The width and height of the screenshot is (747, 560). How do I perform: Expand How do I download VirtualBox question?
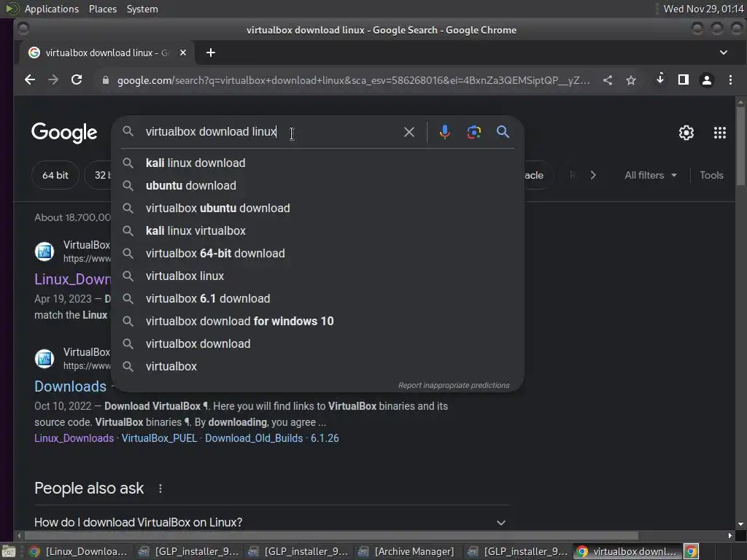(272, 522)
